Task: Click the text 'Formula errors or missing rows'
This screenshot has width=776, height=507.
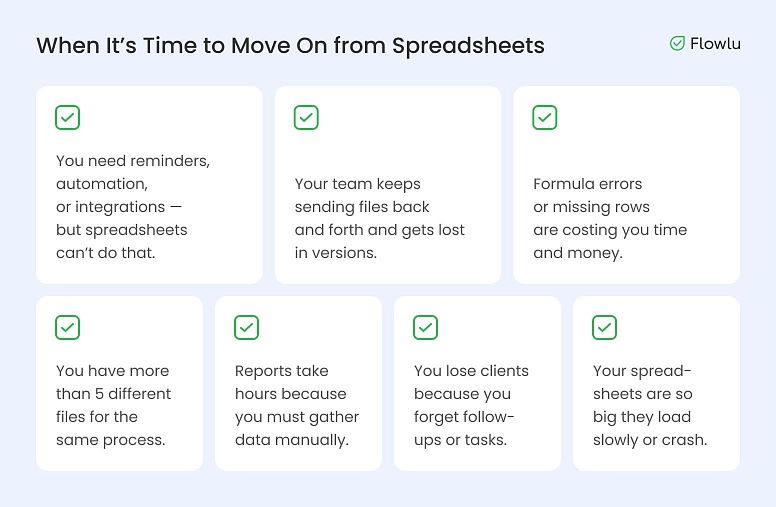Action: coord(610,219)
